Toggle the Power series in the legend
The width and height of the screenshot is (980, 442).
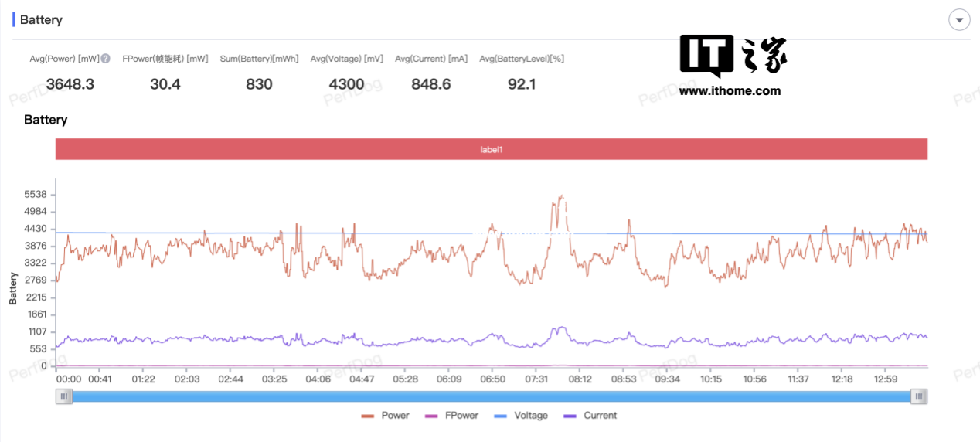point(385,416)
